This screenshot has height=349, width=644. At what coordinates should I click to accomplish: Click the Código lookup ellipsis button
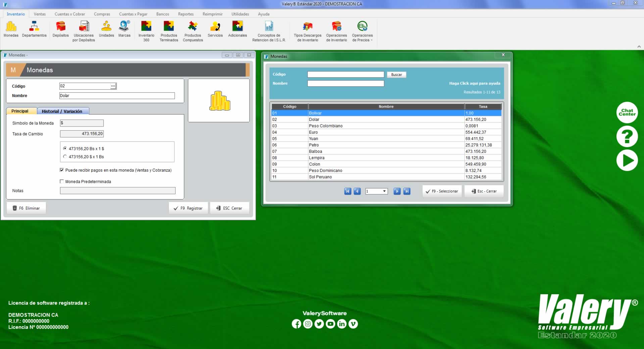coord(113,86)
